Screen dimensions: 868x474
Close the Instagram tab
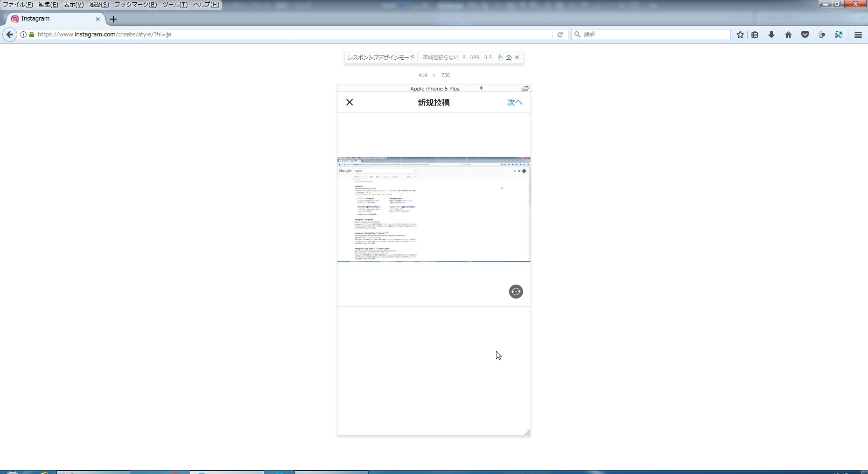click(x=98, y=19)
